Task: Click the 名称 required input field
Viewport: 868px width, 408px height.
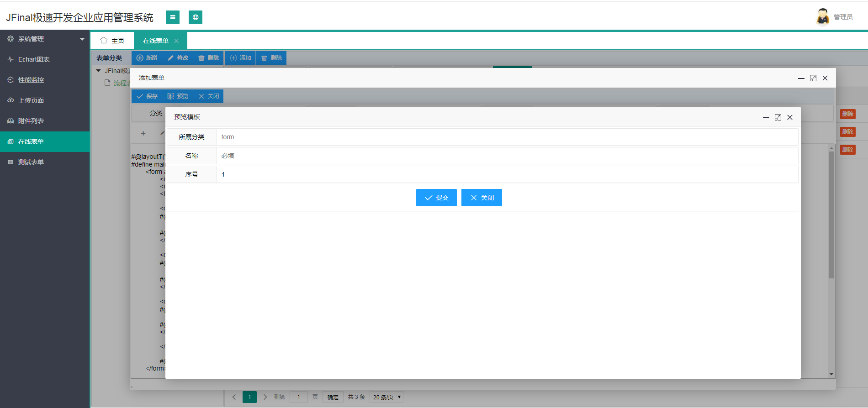Action: coord(507,156)
